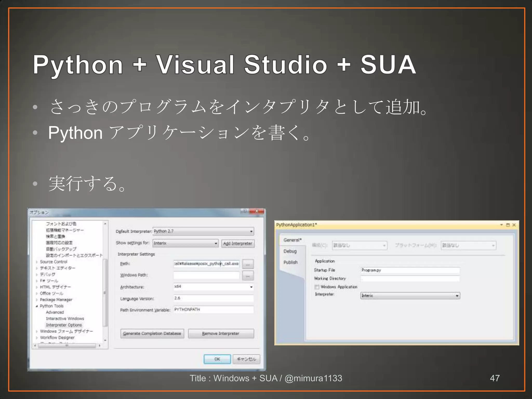Click the Remove Interpreter button

click(x=221, y=334)
